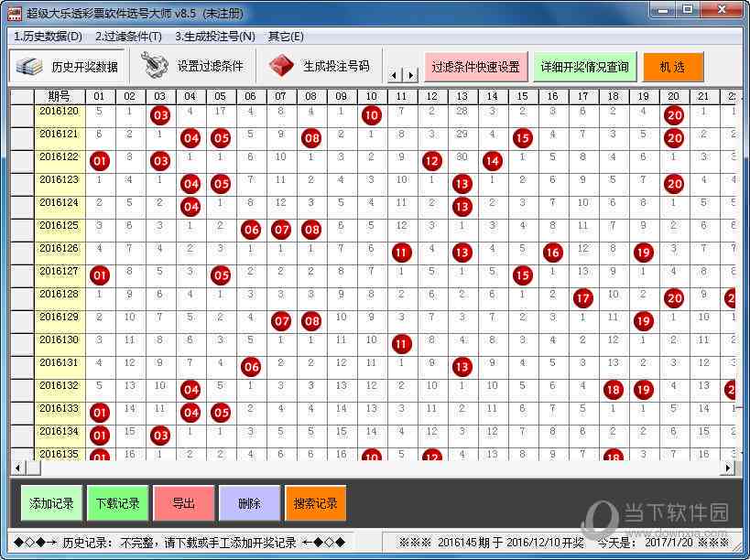
Task: Open 过滤条件快速设置 quick filter settings
Action: 476,67
